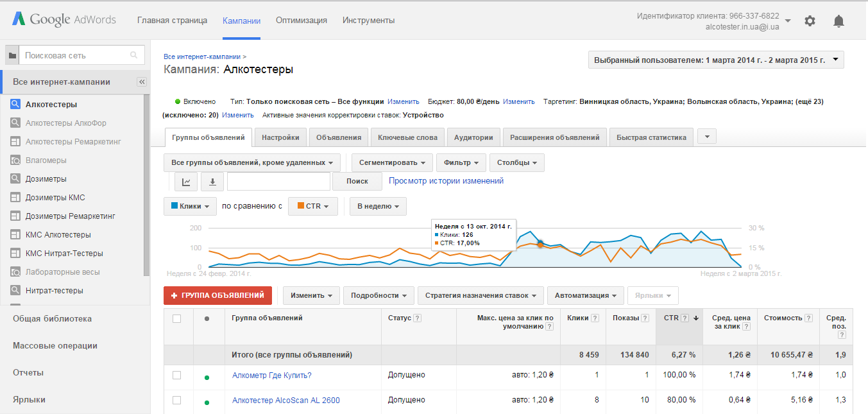Click the sort arrow in the CTR header

pos(695,318)
